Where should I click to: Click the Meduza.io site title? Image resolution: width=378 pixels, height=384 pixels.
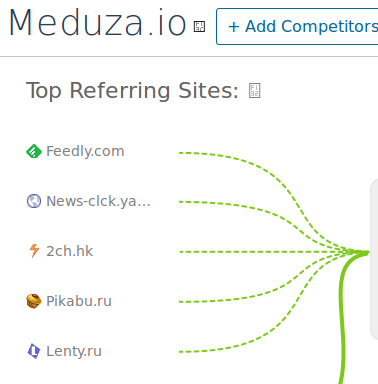tap(97, 23)
